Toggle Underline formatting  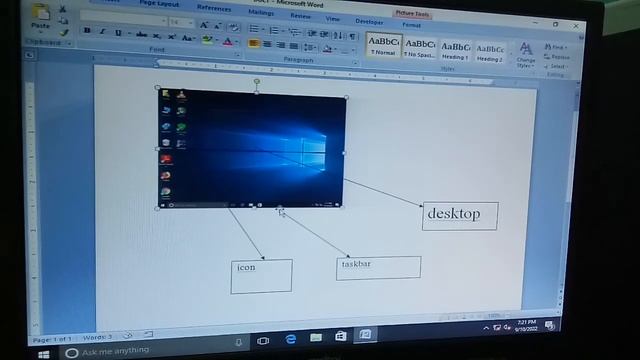point(118,33)
